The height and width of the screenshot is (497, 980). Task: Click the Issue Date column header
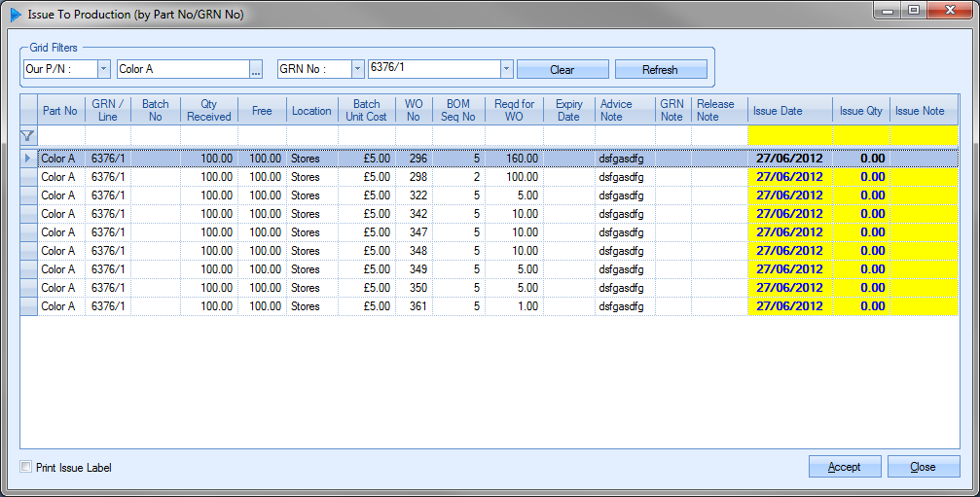pos(789,111)
